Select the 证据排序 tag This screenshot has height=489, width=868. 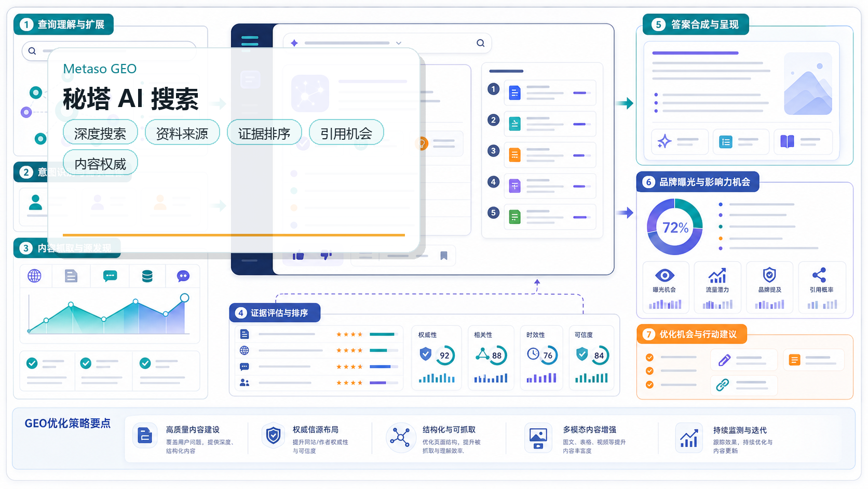point(264,133)
